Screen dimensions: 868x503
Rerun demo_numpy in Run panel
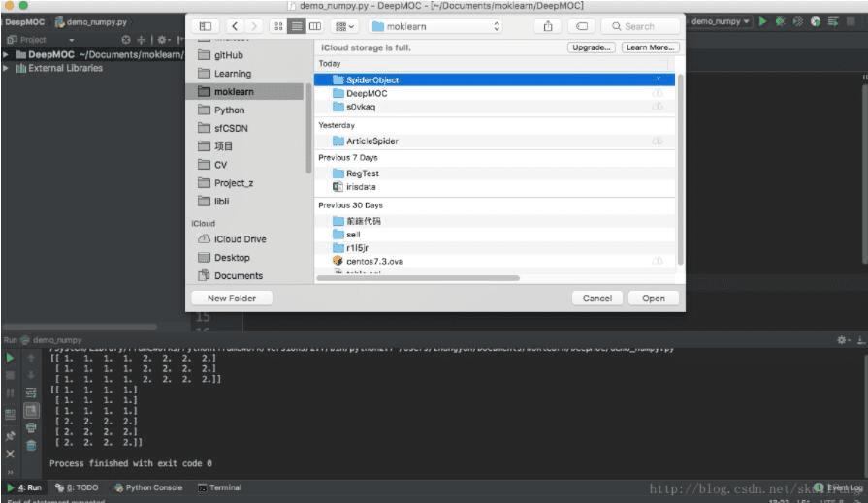coord(10,358)
